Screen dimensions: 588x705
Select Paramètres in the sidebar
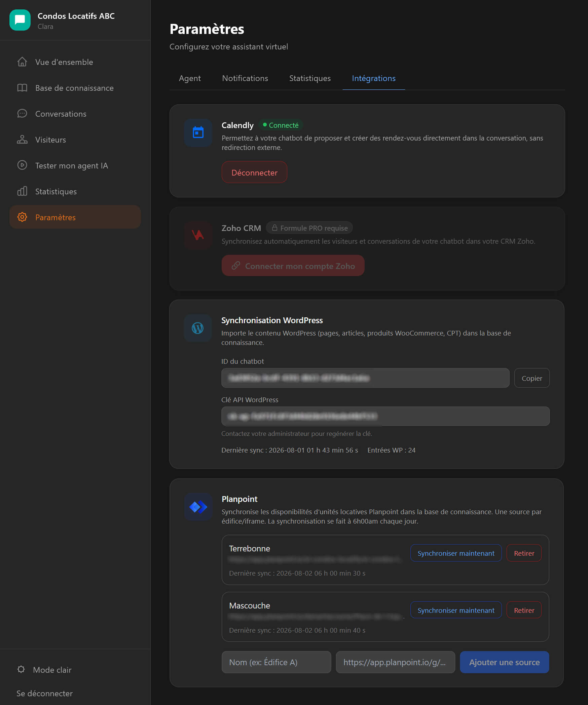75,217
